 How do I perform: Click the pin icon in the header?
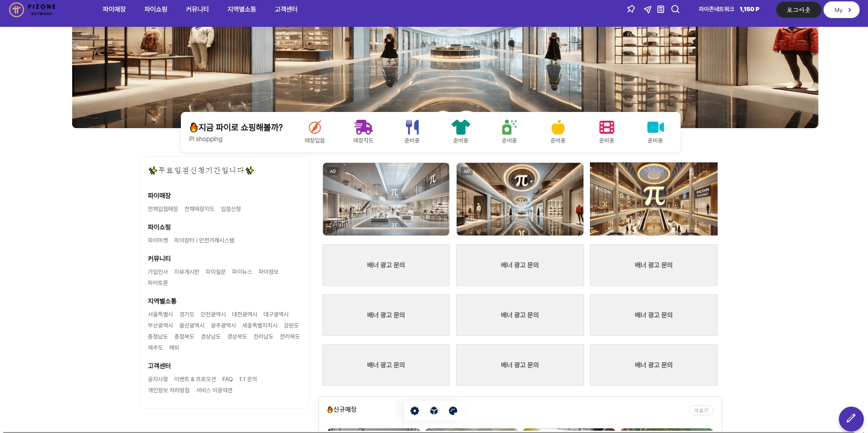pos(631,9)
